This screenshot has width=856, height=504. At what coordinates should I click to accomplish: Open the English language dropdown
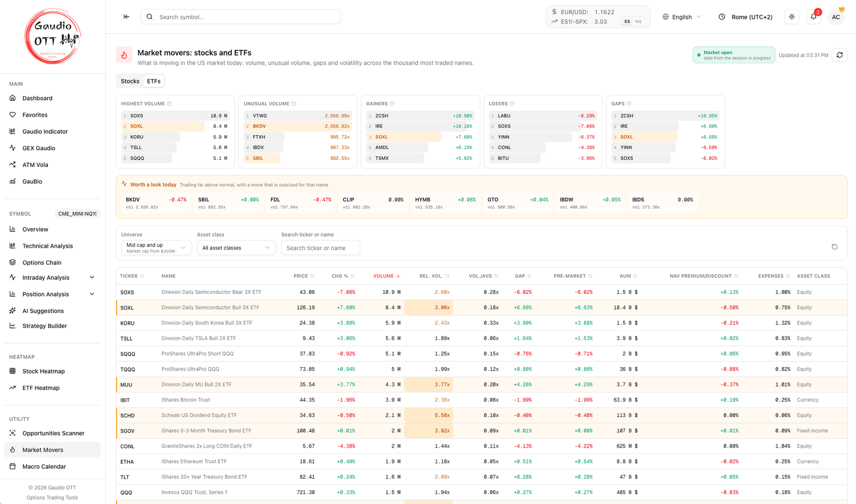(x=682, y=17)
